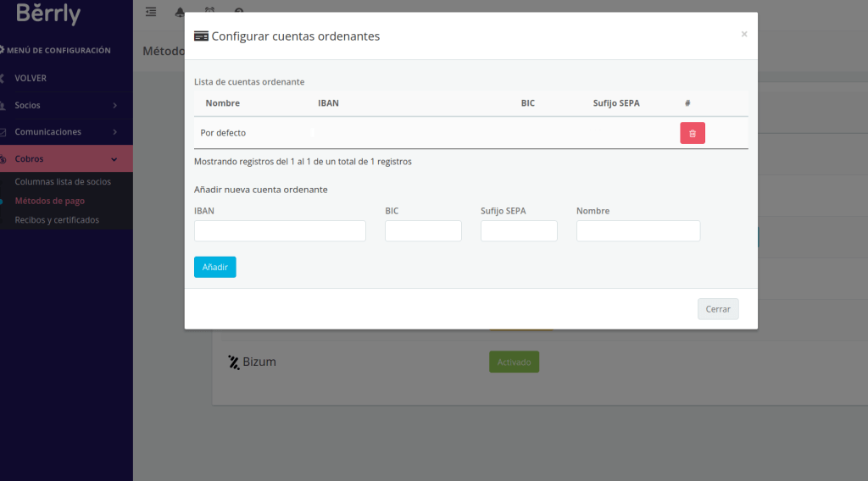Viewport: 868px width, 481px height.
Task: Go back with VOLVER link
Action: coord(31,78)
